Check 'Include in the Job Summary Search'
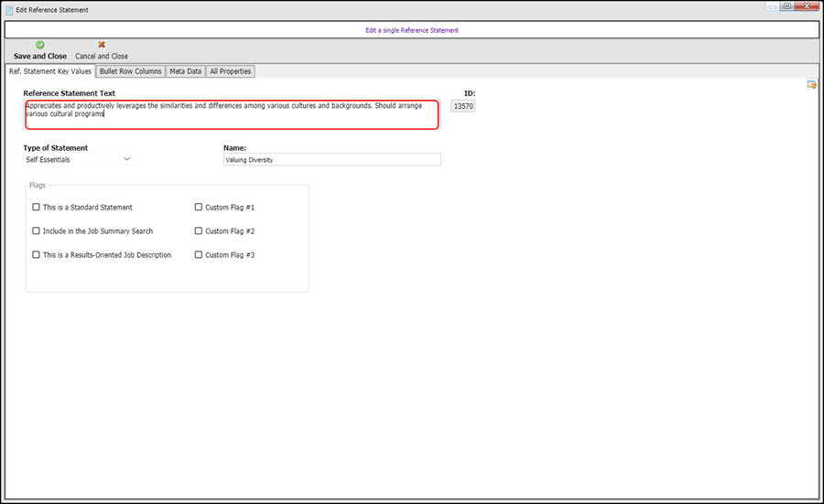824x504 pixels. tap(36, 231)
